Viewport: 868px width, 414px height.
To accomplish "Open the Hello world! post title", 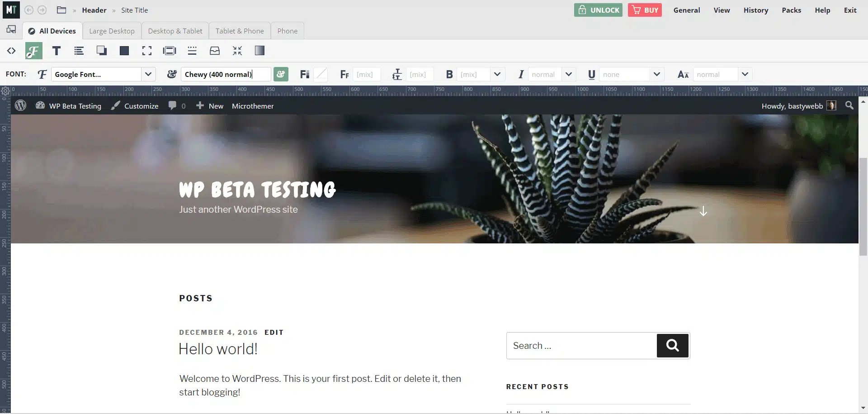I will pyautogui.click(x=218, y=349).
